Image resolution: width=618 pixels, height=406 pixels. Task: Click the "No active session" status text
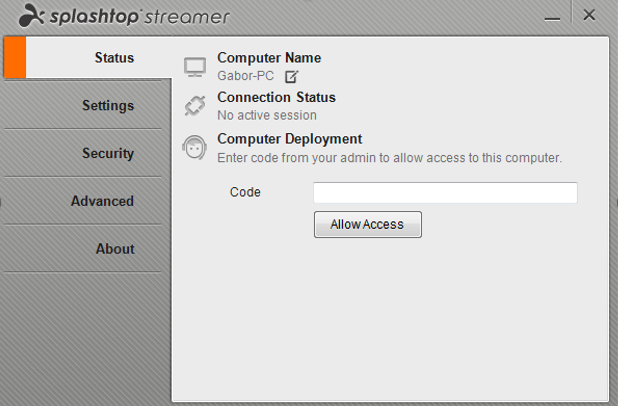(x=267, y=115)
